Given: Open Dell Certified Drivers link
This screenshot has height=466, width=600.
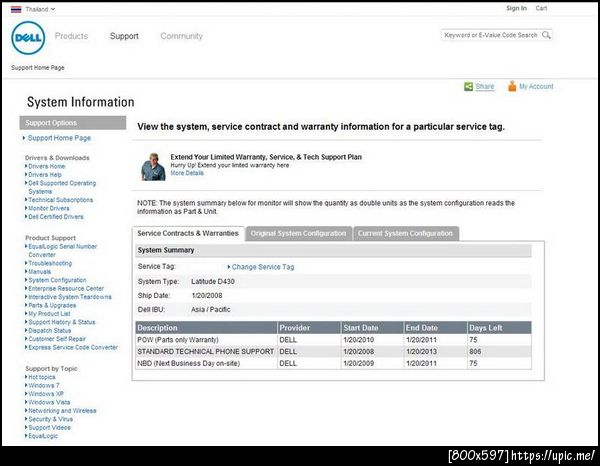Looking at the screenshot, I should 56,217.
